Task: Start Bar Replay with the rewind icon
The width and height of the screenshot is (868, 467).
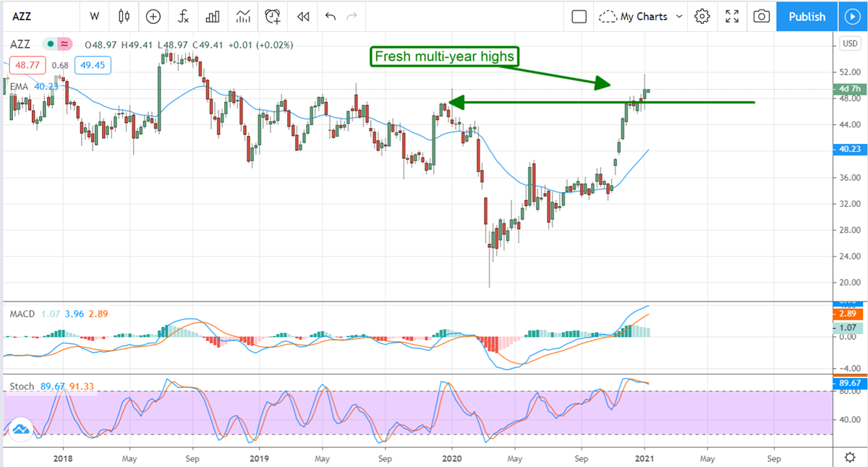Action: [303, 16]
